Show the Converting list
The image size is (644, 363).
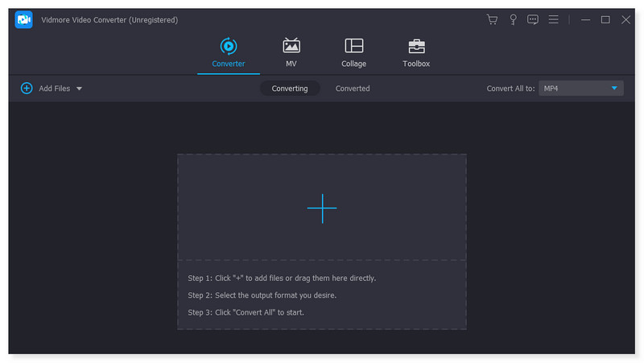point(289,89)
